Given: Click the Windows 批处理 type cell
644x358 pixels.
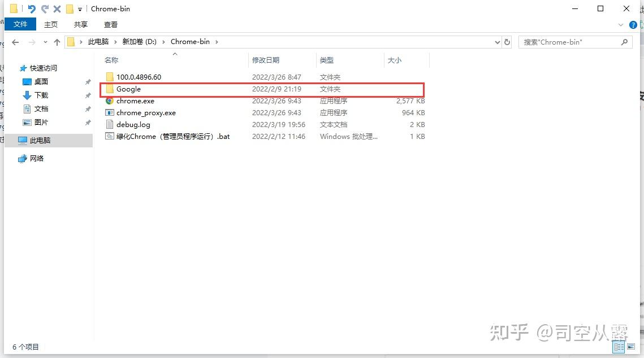Looking at the screenshot, I should [x=349, y=136].
